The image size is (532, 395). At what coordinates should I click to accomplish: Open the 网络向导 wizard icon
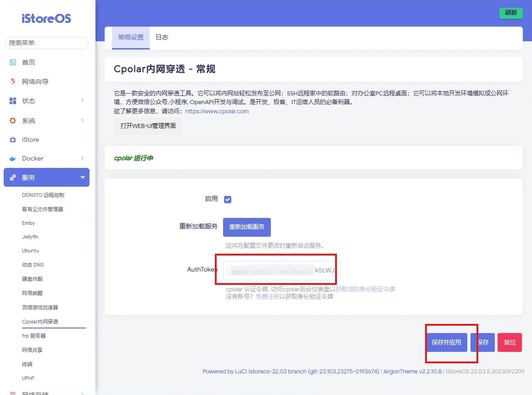[13, 82]
